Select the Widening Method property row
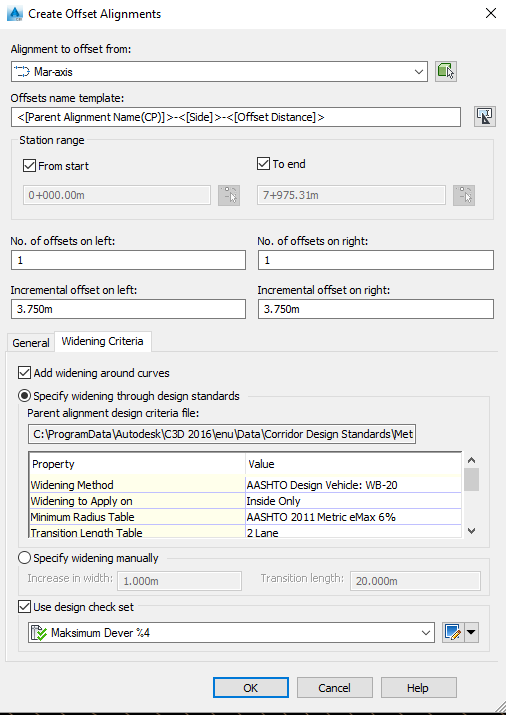The height and width of the screenshot is (715, 506). pos(246,485)
